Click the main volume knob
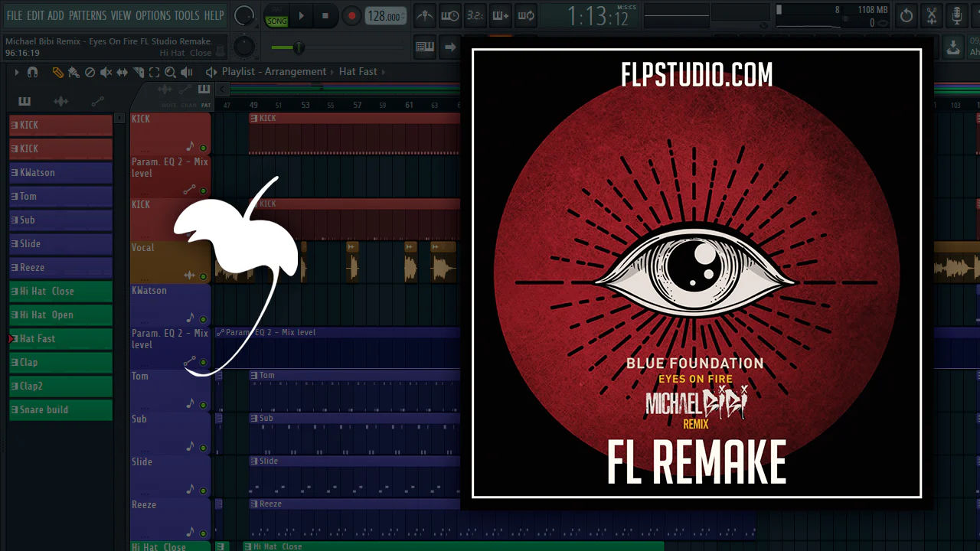This screenshot has width=980, height=551. (x=244, y=15)
